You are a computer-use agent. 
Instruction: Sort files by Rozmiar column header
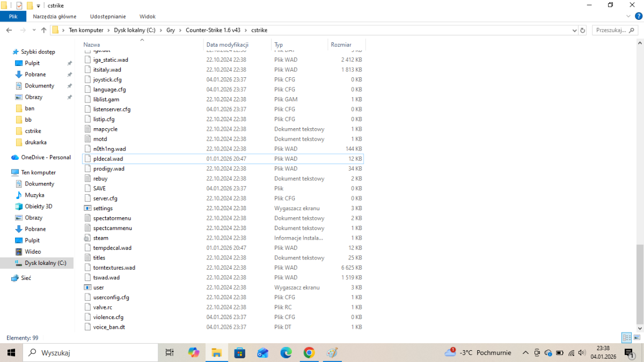pos(341,45)
